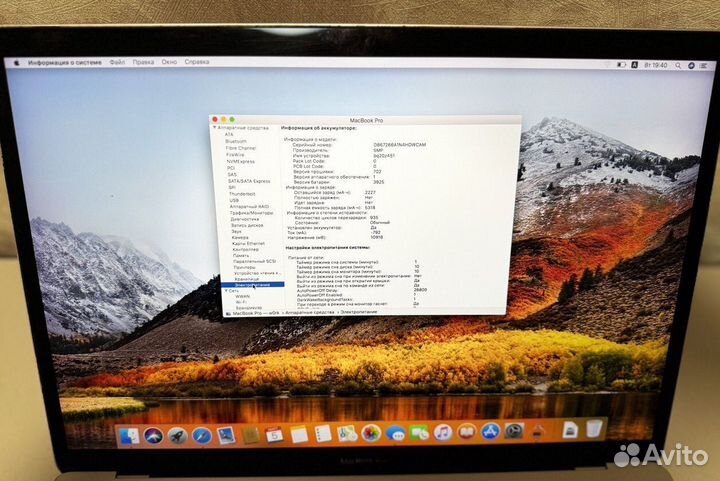Open the Trash in the Dock

click(x=594, y=428)
